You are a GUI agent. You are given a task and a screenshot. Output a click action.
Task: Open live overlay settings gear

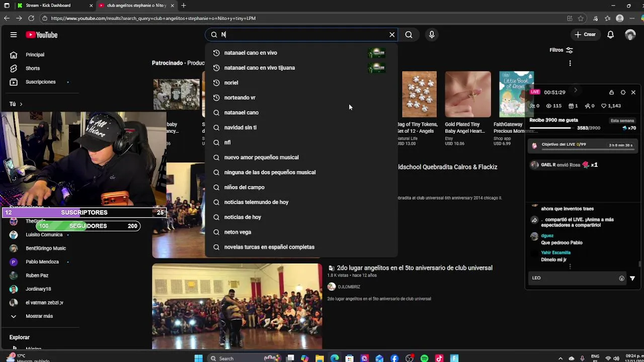point(623,93)
